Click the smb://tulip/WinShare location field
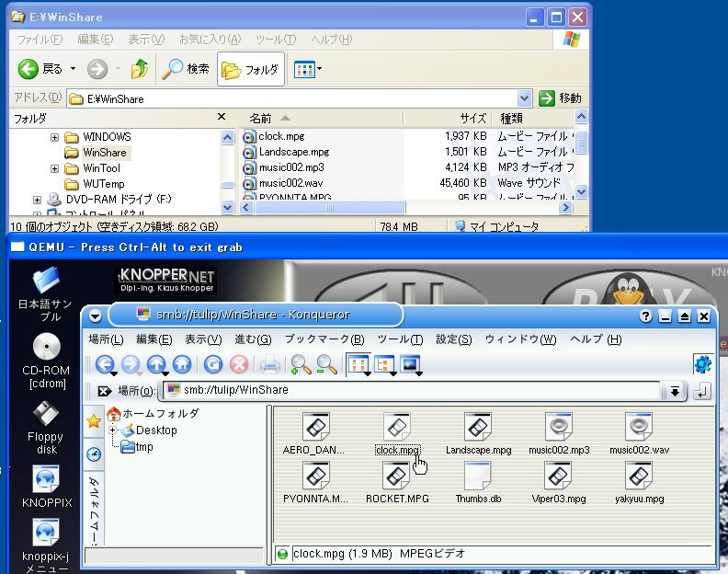The height and width of the screenshot is (574, 728). coord(411,390)
